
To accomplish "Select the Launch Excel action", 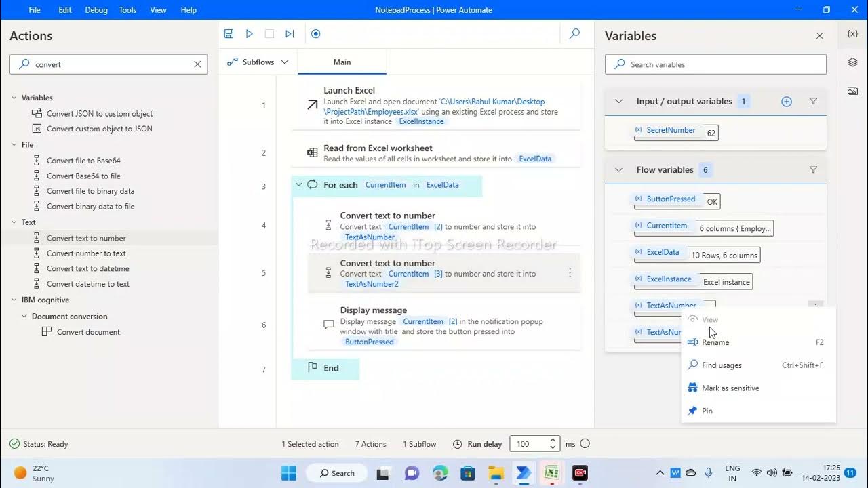I will tap(436, 105).
